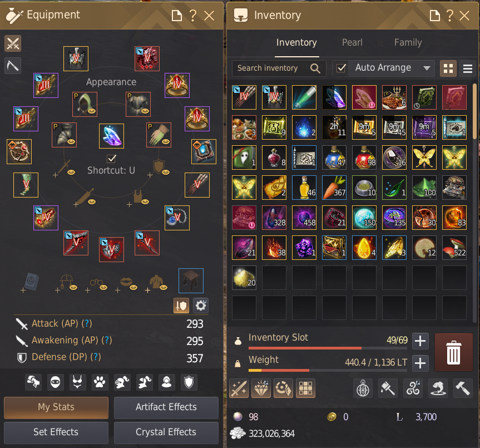Toggle the Auto Arrange checkbox

[341, 68]
